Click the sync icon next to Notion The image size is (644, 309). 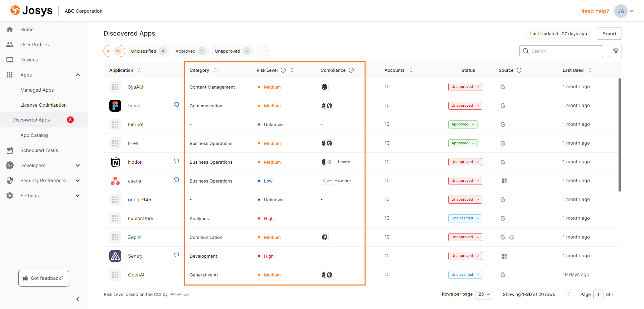point(176,161)
